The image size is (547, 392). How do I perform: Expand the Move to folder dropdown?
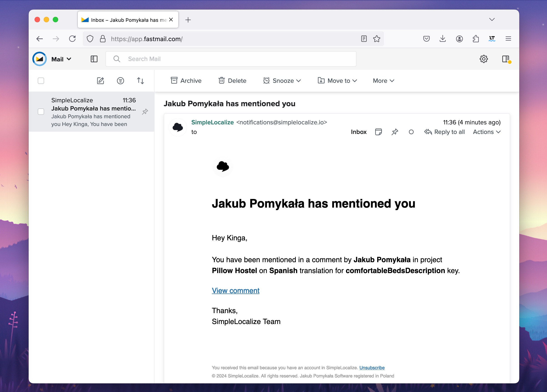(x=337, y=81)
